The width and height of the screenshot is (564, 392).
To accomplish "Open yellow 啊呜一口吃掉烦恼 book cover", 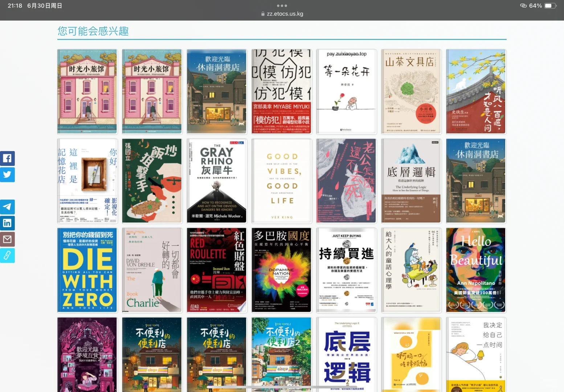I will 411,355.
